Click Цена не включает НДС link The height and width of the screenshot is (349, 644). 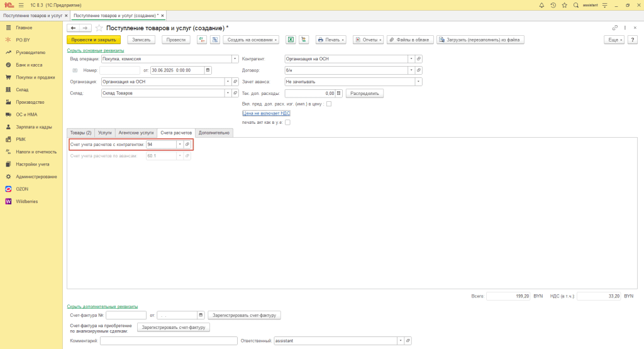(266, 113)
